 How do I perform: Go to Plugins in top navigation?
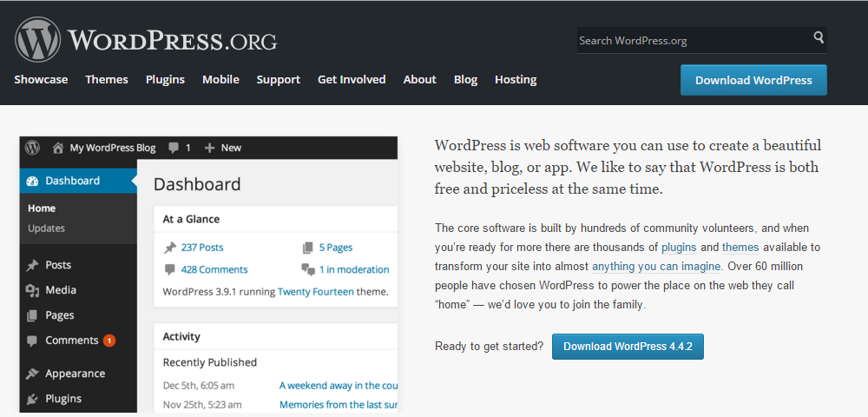point(165,80)
